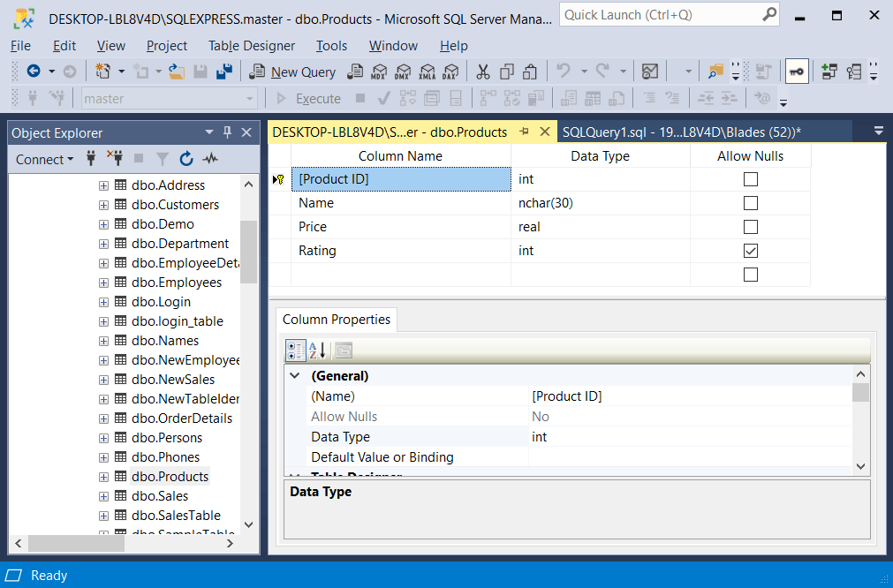Check Allow Nulls for the Name column
Screen dimensions: 893x588
coord(750,202)
